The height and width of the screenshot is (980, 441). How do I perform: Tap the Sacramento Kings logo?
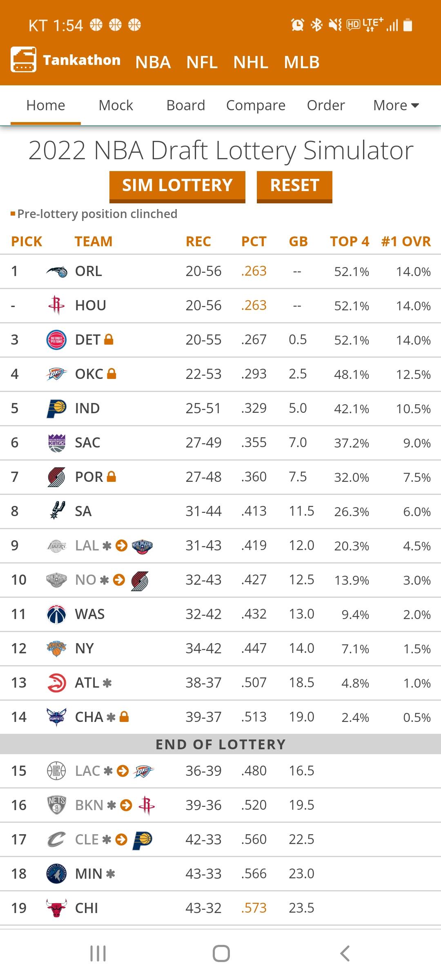tap(56, 443)
